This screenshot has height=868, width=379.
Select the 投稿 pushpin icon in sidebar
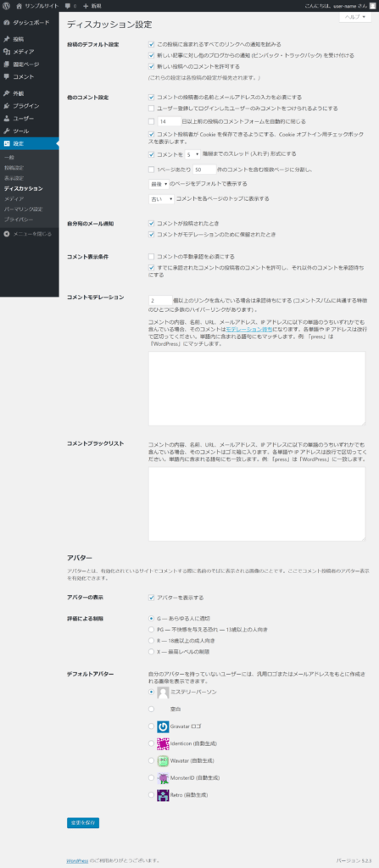point(7,39)
